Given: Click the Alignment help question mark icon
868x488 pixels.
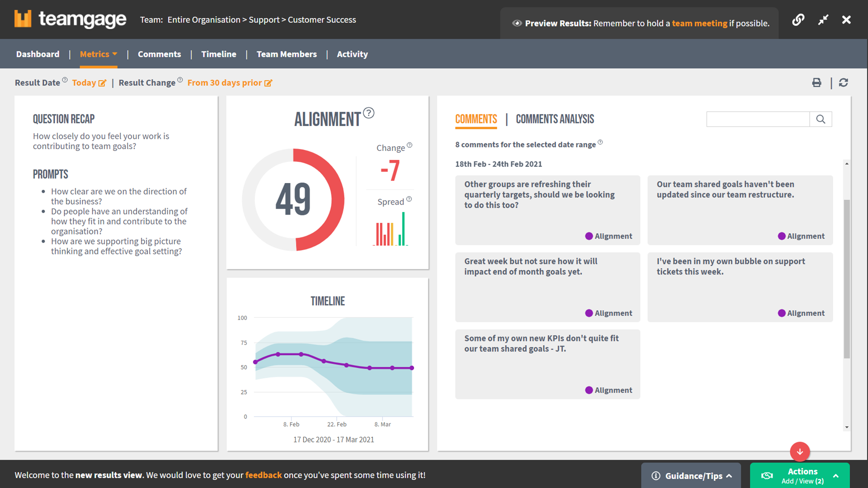Looking at the screenshot, I should point(368,113).
